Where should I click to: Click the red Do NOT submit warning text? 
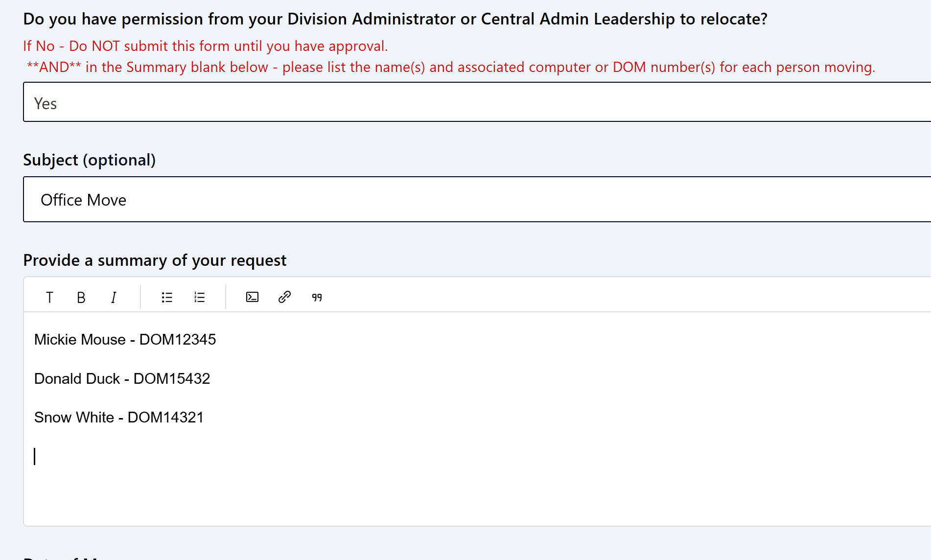tap(206, 46)
